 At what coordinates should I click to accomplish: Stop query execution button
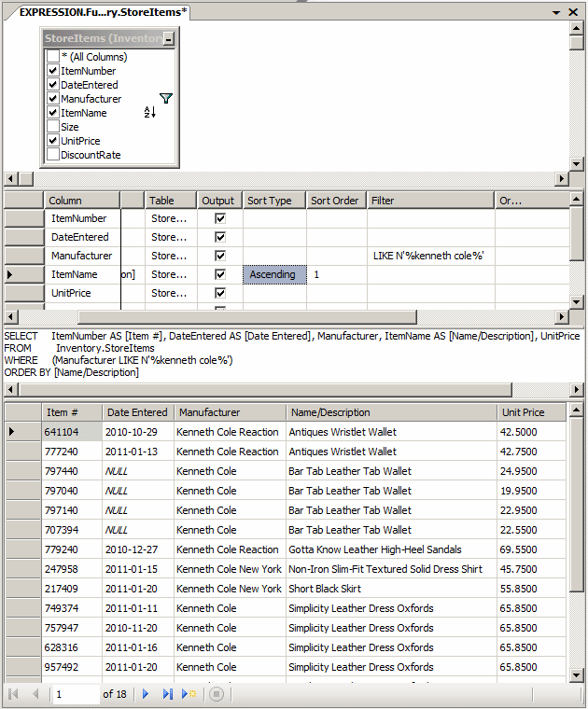click(x=217, y=694)
